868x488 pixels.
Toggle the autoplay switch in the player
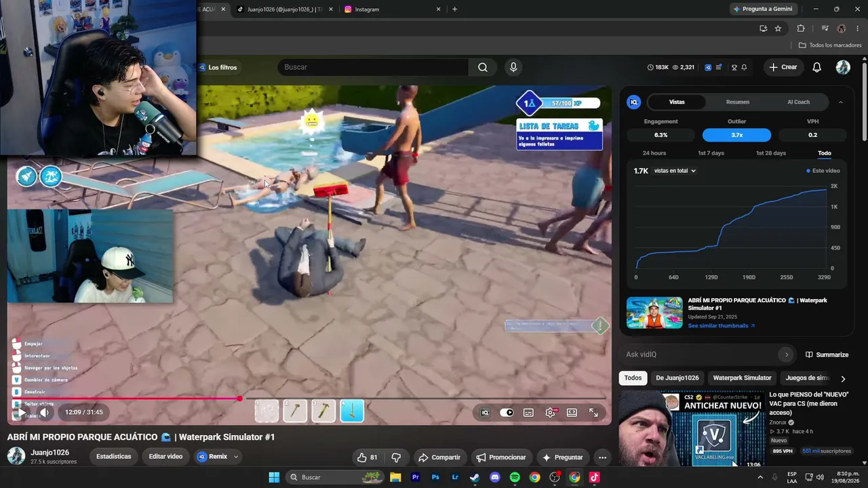(507, 412)
